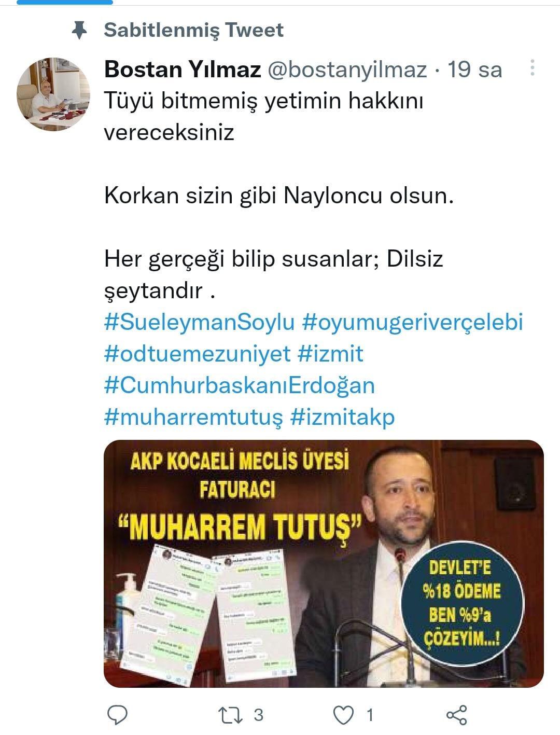
Task: Open the #muharremtutuş hashtag
Action: tap(194, 417)
